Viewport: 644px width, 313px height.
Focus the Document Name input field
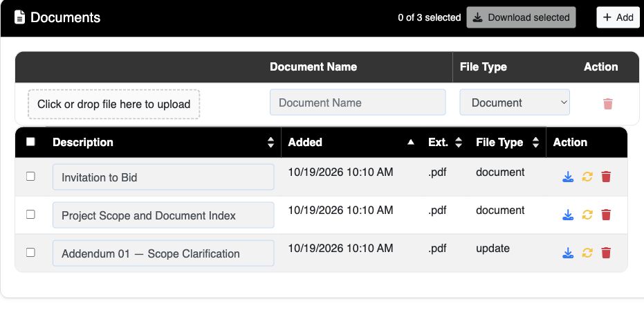click(358, 102)
